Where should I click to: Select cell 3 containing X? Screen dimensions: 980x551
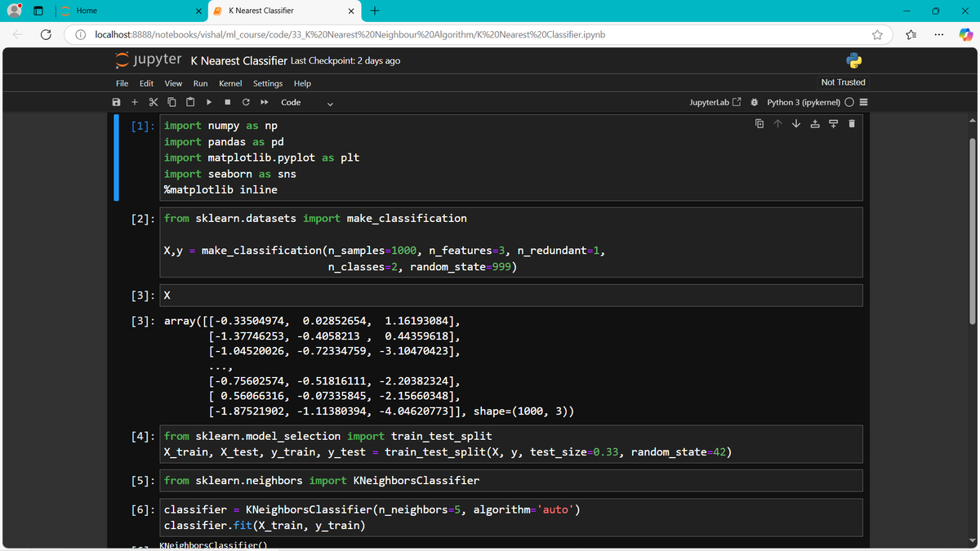[x=511, y=295]
